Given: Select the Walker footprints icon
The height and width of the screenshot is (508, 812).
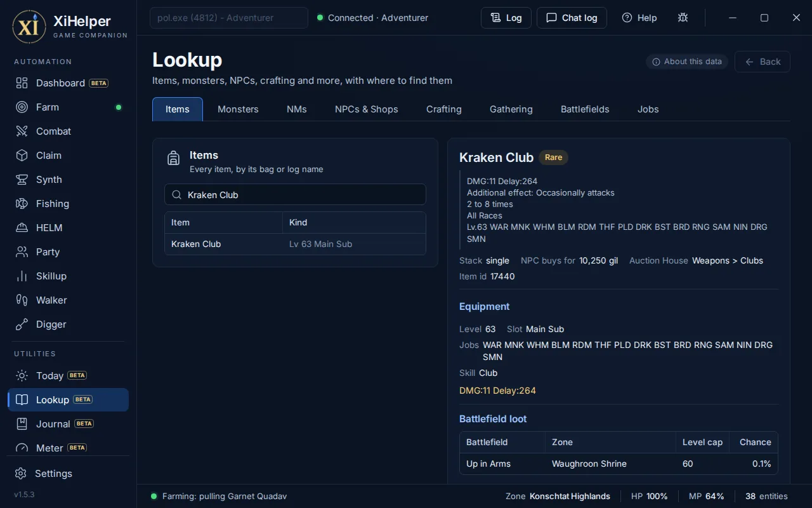Looking at the screenshot, I should pos(22,300).
